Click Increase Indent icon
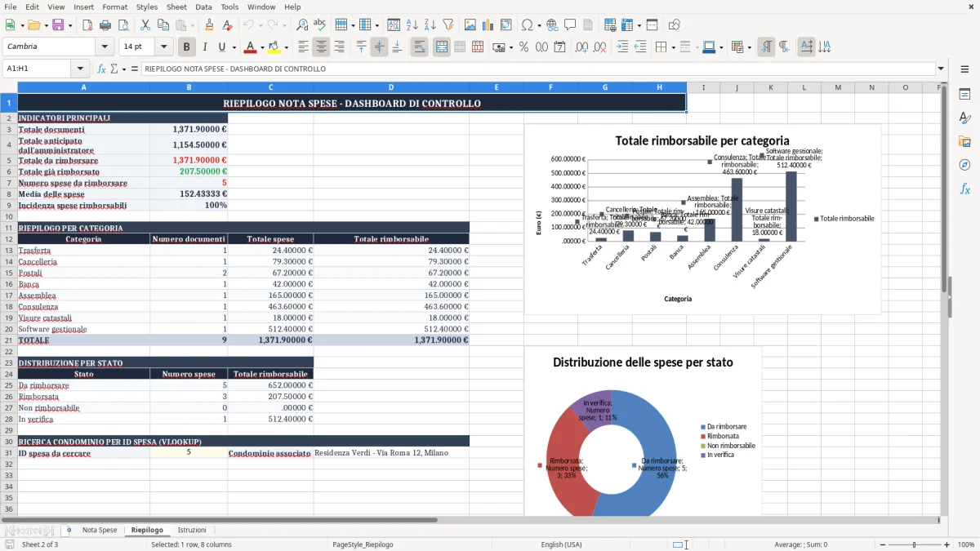 (x=622, y=47)
